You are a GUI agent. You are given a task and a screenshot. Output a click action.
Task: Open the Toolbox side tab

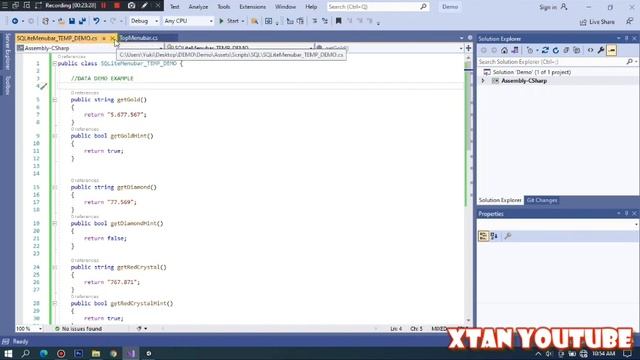7,85
